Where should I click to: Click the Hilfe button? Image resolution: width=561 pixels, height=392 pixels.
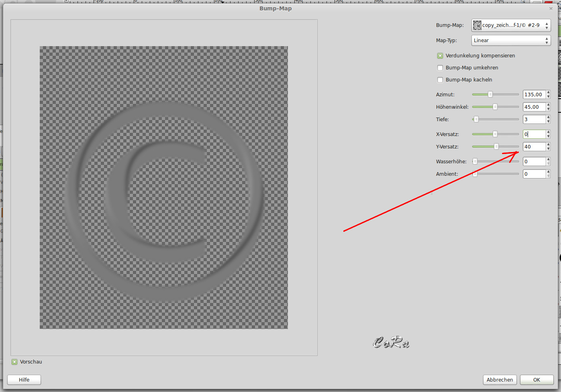click(24, 380)
